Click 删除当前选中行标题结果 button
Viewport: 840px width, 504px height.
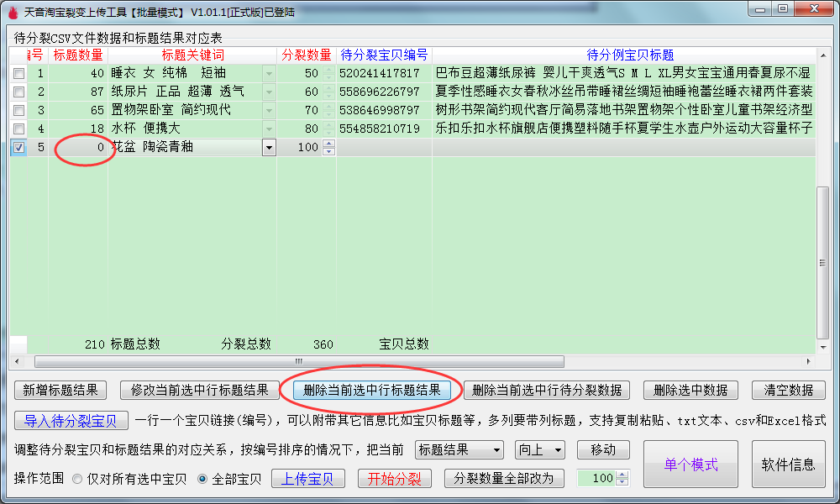(371, 390)
